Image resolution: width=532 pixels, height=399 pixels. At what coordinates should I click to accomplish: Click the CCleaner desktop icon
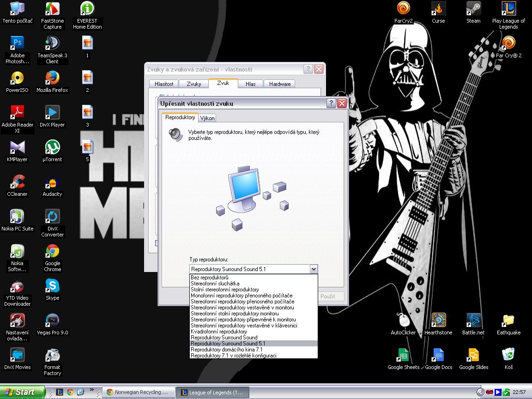tap(18, 183)
